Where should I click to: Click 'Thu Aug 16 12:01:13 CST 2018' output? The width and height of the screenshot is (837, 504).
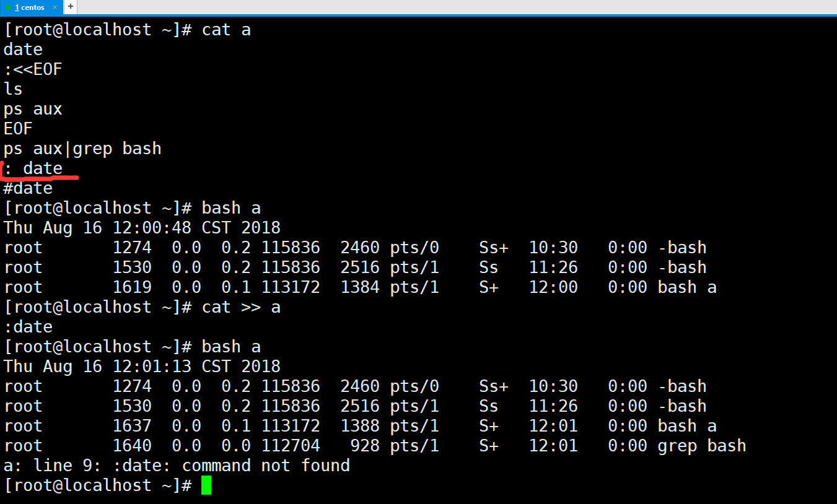click(x=142, y=367)
